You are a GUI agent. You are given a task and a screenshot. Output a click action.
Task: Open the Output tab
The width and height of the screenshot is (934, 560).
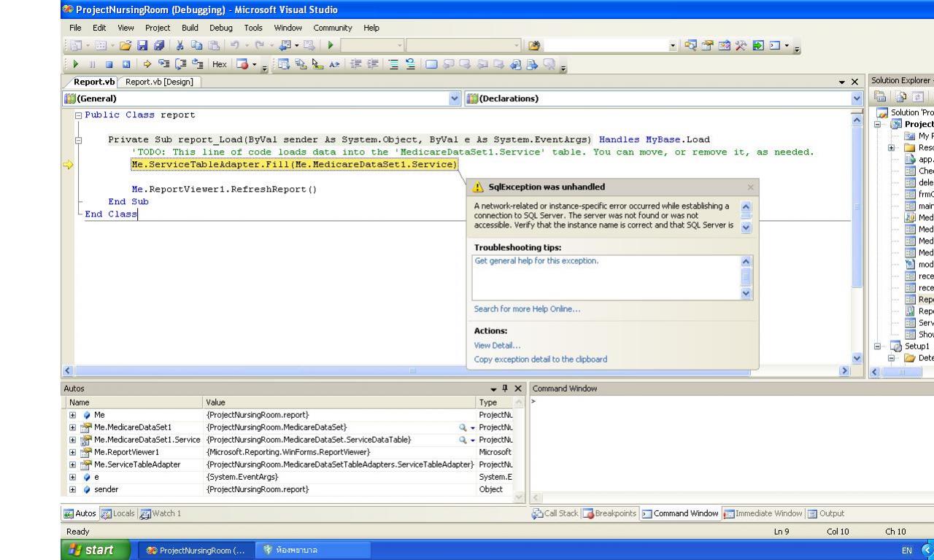point(827,513)
